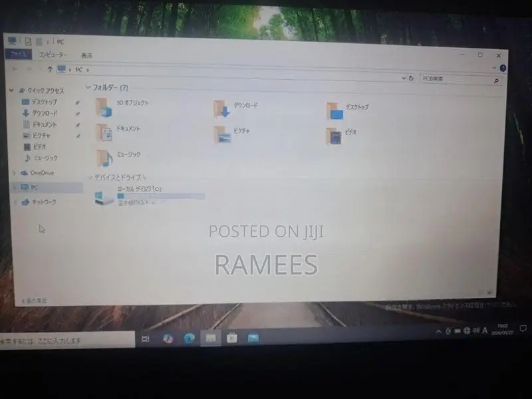Show hidden system tray icons
This screenshot has width=532, height=399.
(x=438, y=331)
